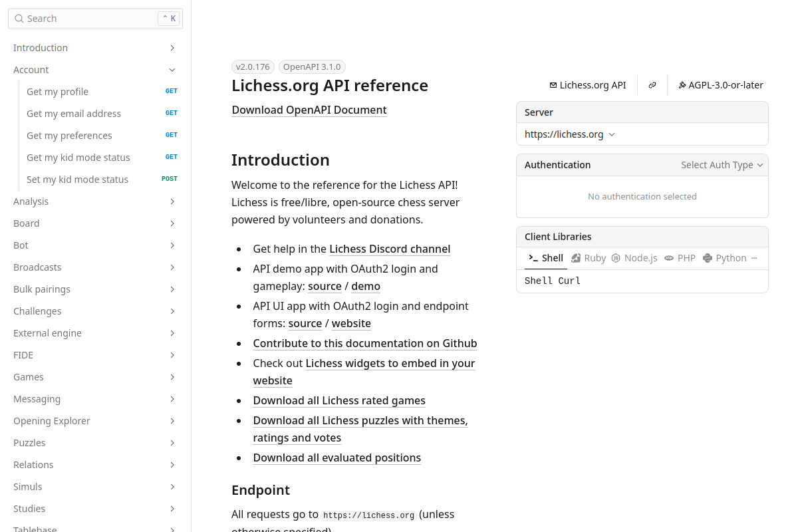Viewport: 798px width, 532px height.
Task: Open Get my email address endpoint
Action: pyautogui.click(x=102, y=114)
